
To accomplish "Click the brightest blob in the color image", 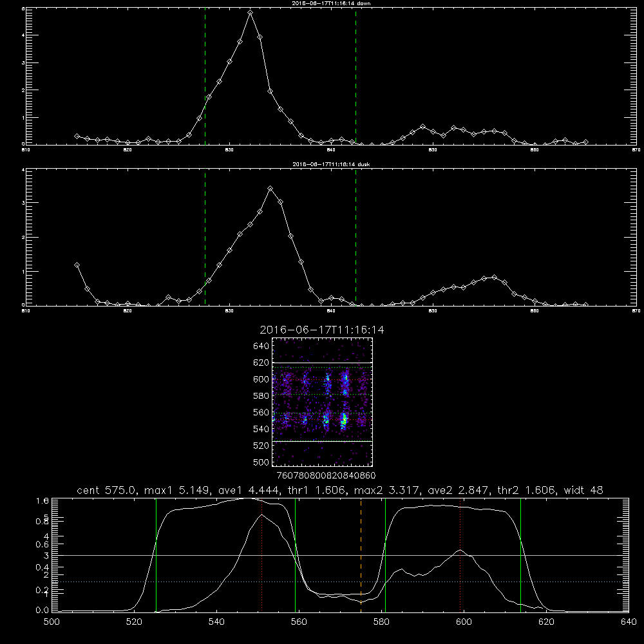I will [344, 420].
